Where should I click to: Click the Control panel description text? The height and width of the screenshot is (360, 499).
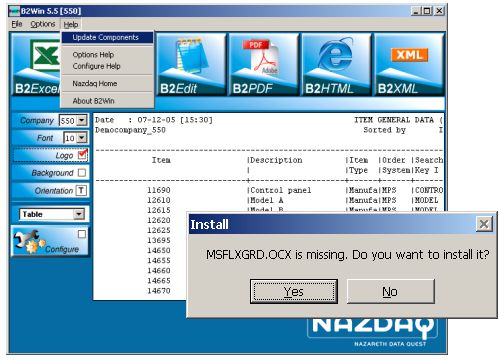281,190
